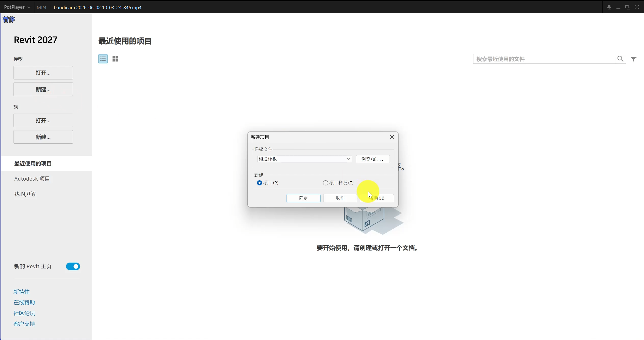644x340 pixels.
Task: Open the 社区论坛 link
Action: [24, 313]
